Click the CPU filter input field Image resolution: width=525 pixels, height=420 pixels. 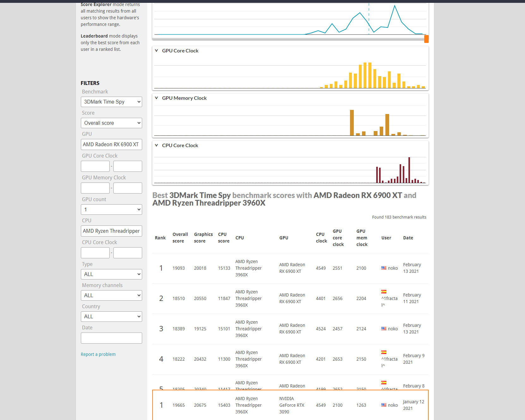[111, 231]
